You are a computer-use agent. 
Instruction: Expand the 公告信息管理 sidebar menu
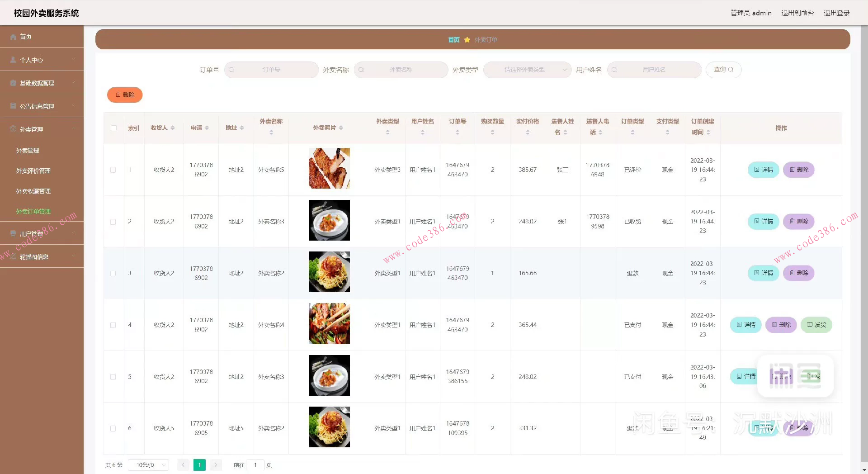pos(42,106)
